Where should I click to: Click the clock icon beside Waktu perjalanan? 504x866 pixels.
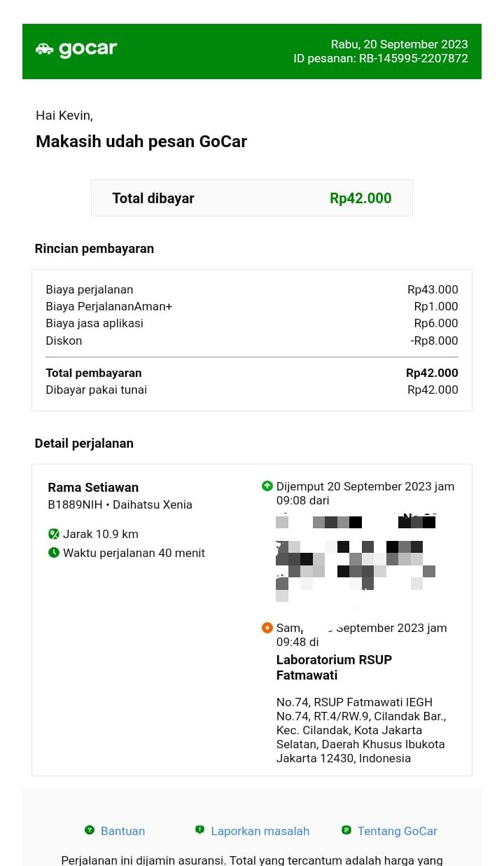(x=54, y=553)
